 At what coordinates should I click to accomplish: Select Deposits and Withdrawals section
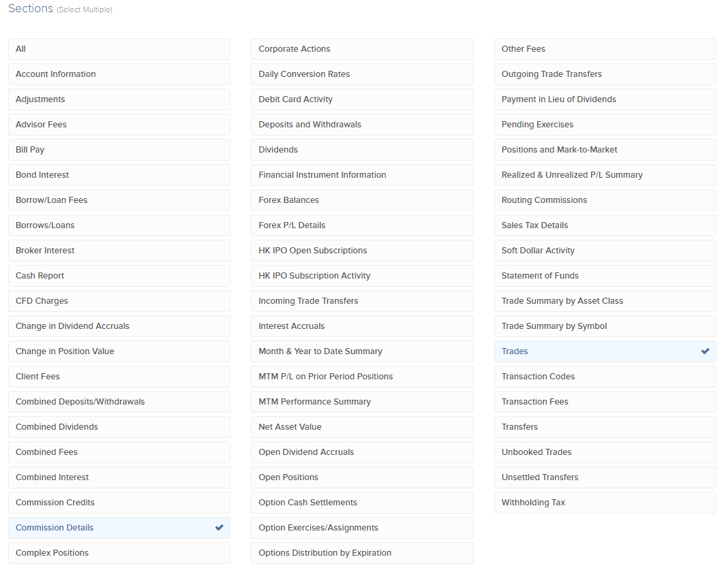point(362,125)
